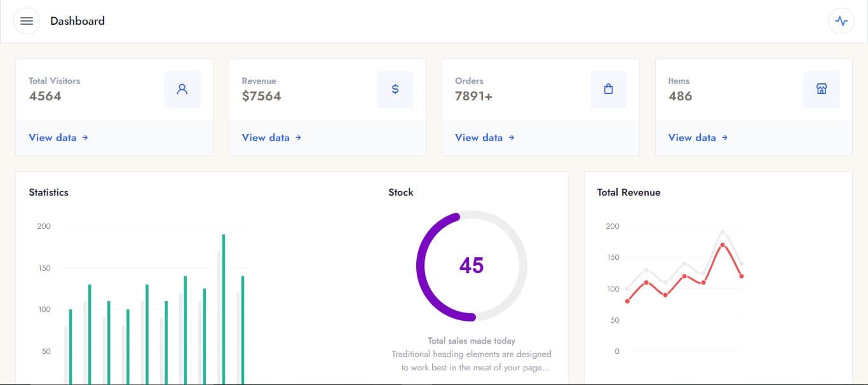Click the arrow beside Total Visitors View data
Screen dimensions: 868x385
click(x=86, y=137)
